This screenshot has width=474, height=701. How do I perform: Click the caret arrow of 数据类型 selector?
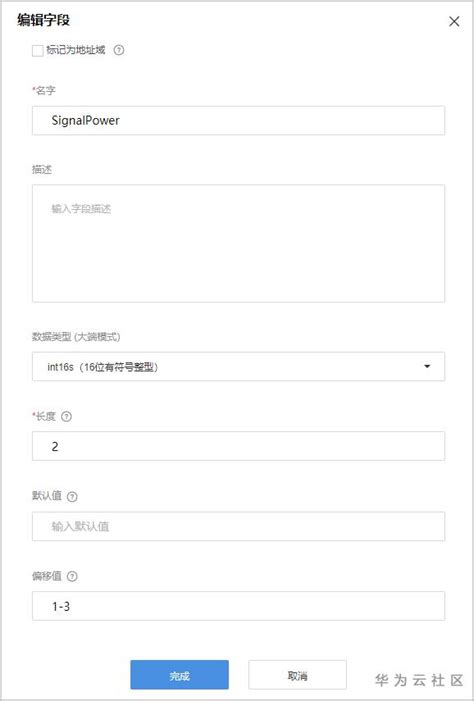click(x=427, y=367)
